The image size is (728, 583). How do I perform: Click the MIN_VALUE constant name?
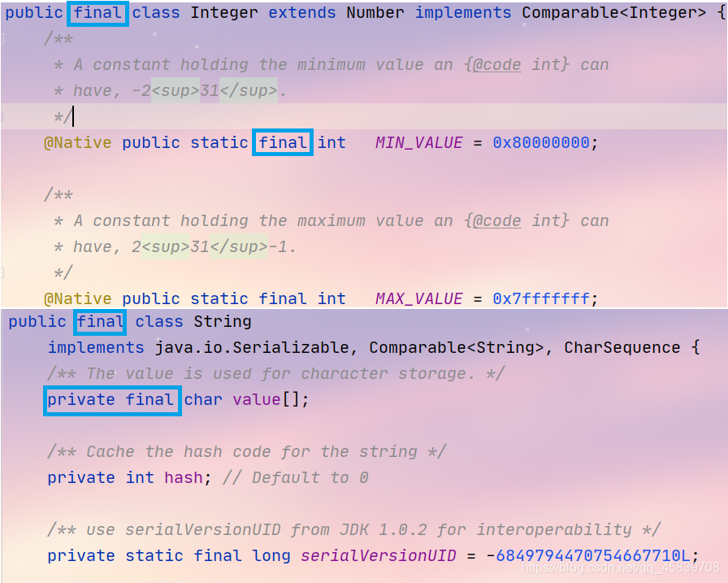click(x=418, y=142)
